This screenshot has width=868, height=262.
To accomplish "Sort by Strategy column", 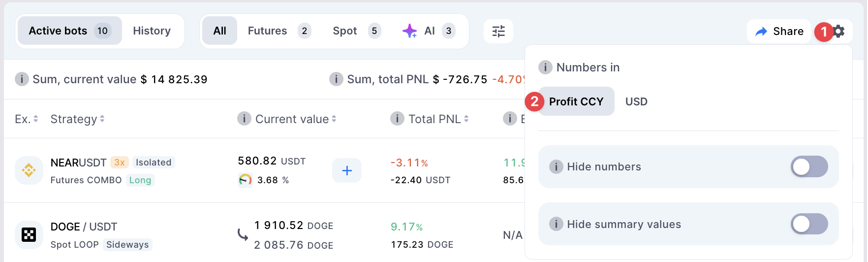I will [77, 119].
